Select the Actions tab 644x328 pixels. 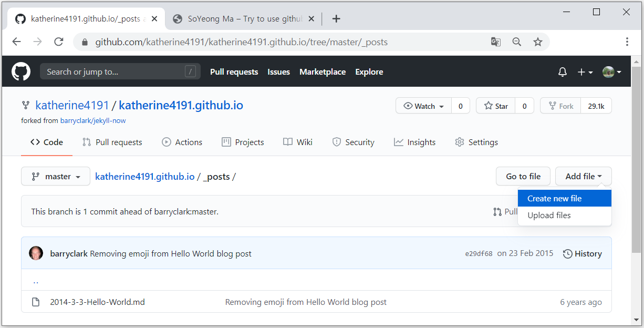182,142
